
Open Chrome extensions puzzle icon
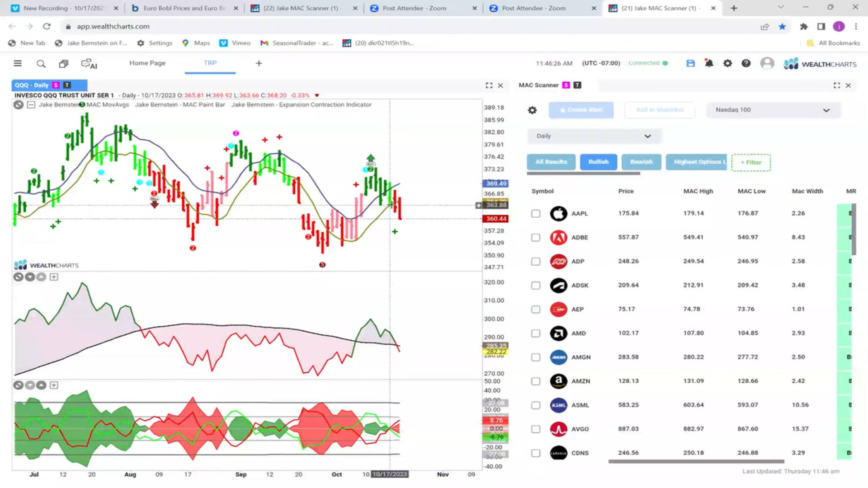click(804, 27)
